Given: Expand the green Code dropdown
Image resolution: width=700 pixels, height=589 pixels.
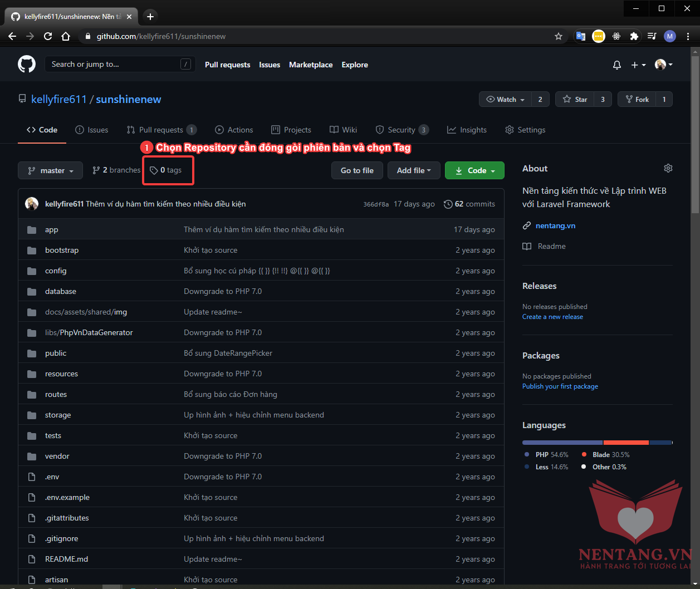Looking at the screenshot, I should point(474,170).
